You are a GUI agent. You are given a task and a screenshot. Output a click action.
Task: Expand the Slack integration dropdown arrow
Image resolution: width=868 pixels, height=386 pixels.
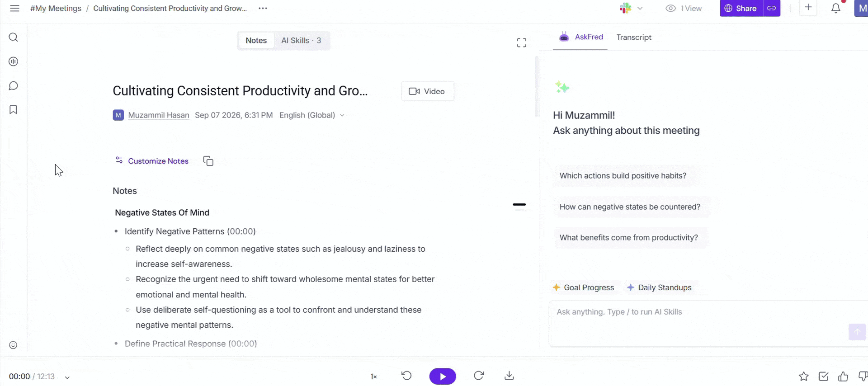(x=640, y=8)
